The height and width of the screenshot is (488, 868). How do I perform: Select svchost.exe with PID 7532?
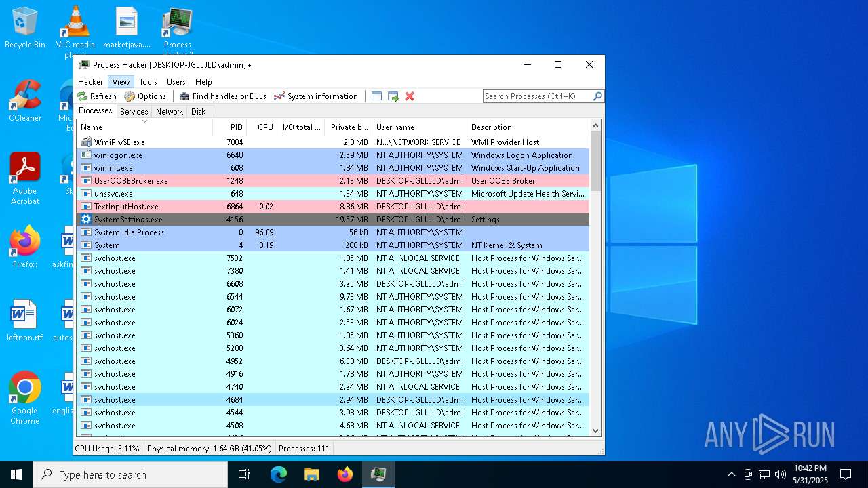click(333, 258)
